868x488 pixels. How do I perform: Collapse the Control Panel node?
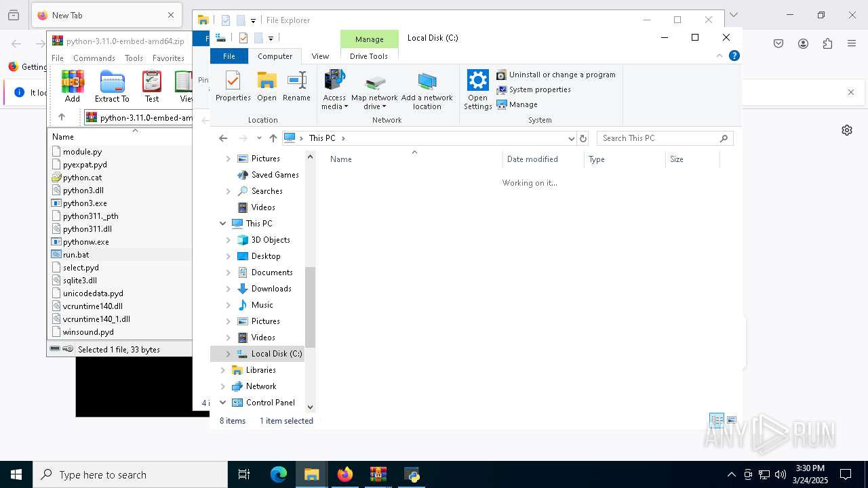click(x=222, y=403)
